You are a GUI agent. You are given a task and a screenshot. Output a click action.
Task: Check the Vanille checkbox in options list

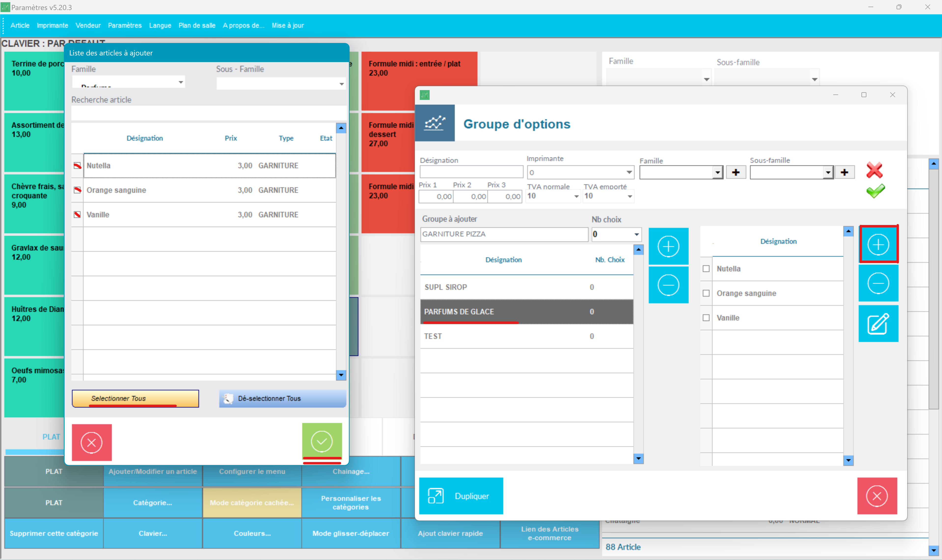point(706,318)
